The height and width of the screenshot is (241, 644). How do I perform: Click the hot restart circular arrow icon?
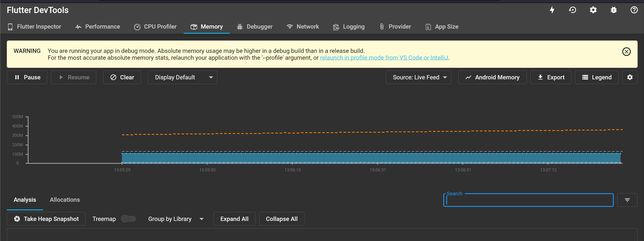(x=573, y=10)
